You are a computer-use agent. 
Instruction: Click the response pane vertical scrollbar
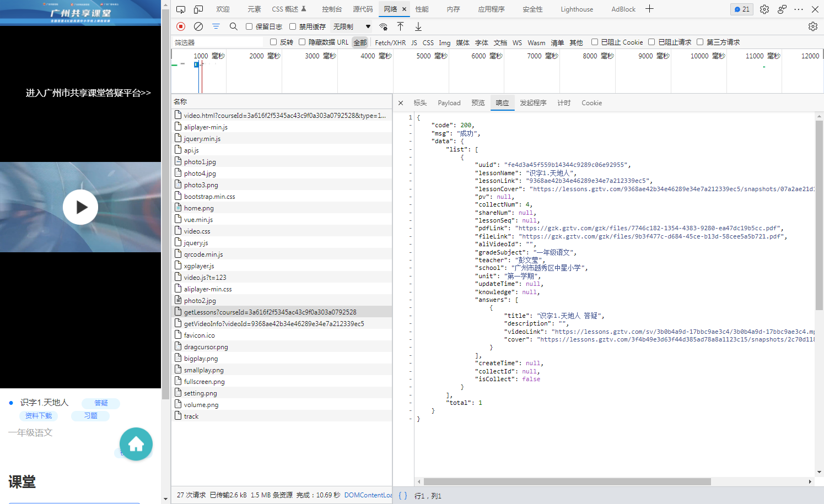click(x=819, y=215)
